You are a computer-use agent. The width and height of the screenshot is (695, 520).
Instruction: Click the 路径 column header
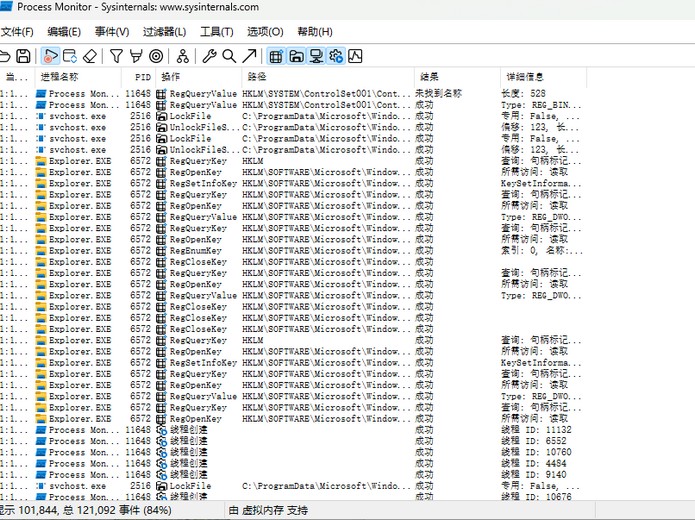click(257, 77)
